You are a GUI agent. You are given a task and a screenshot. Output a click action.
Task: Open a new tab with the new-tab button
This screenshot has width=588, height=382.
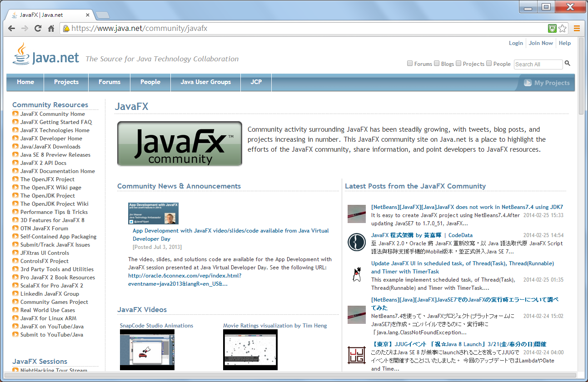point(103,15)
